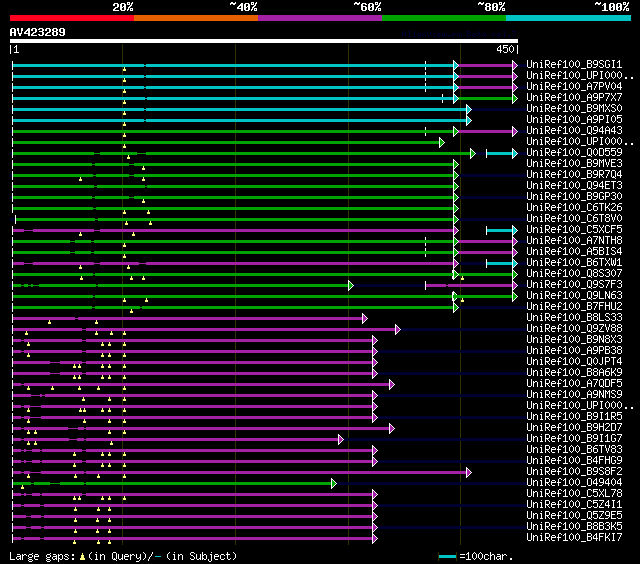This screenshot has width=640, height=564.
Task: Click the cyan =100char. scale bar
Action: 447,556
